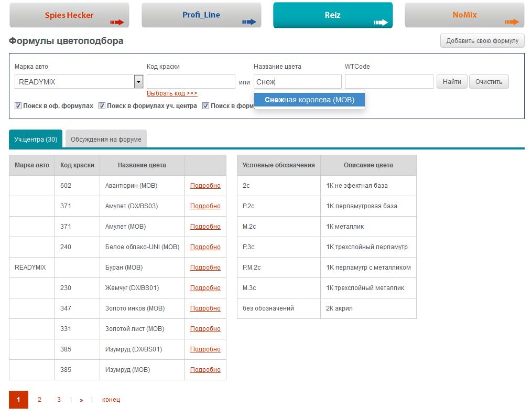The image size is (532, 417).
Task: Click the 'Найти' search button
Action: pyautogui.click(x=452, y=82)
